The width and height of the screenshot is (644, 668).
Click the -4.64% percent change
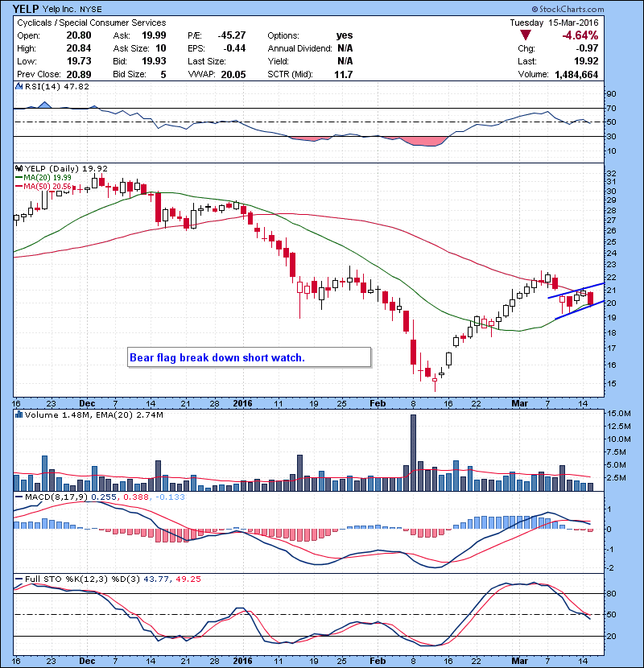click(x=580, y=35)
